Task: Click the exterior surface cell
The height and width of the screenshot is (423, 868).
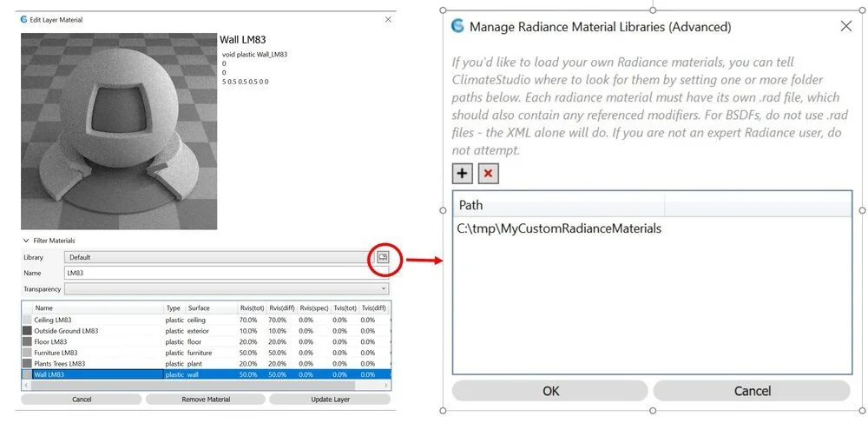Action: (x=198, y=331)
